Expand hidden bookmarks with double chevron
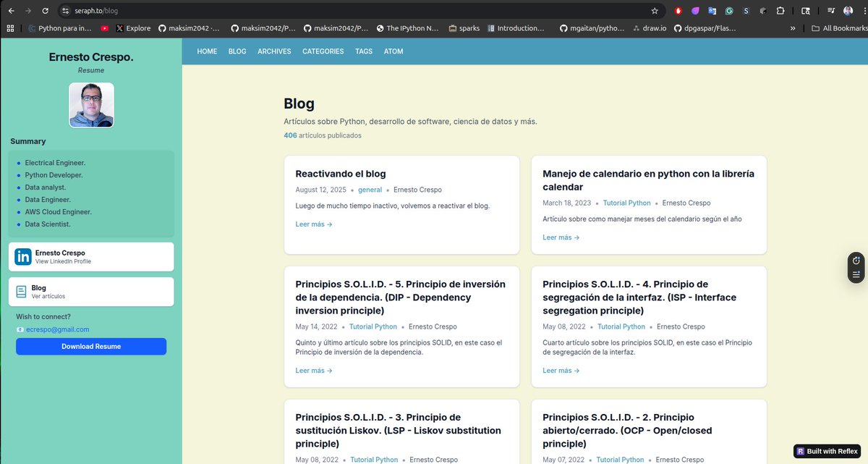868x464 pixels. point(793,28)
